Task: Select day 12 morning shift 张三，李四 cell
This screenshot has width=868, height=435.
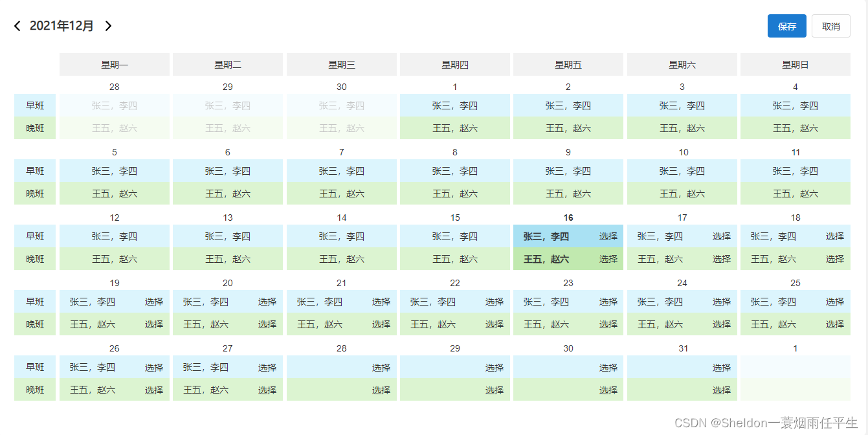Action: pyautogui.click(x=115, y=236)
